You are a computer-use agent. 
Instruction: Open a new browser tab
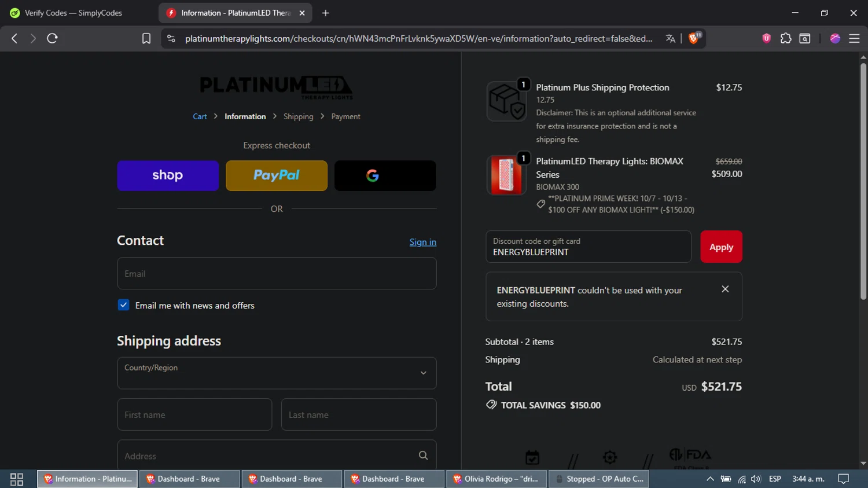click(x=325, y=13)
